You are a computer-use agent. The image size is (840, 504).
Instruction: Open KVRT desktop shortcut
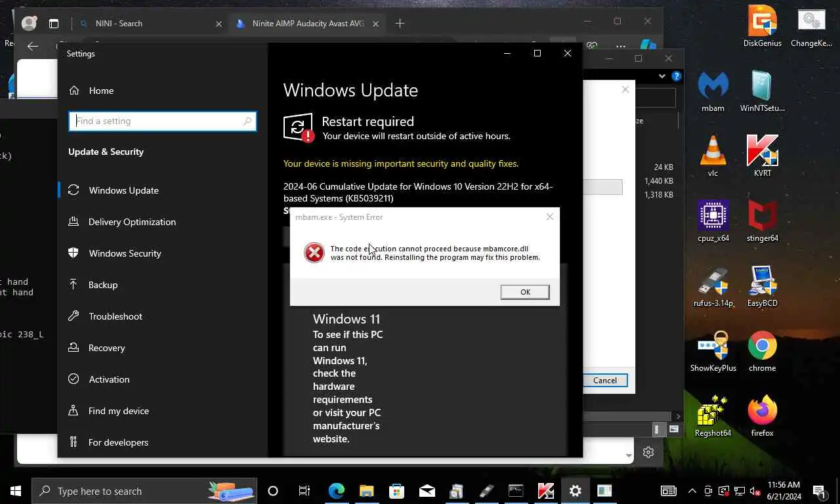(x=762, y=156)
